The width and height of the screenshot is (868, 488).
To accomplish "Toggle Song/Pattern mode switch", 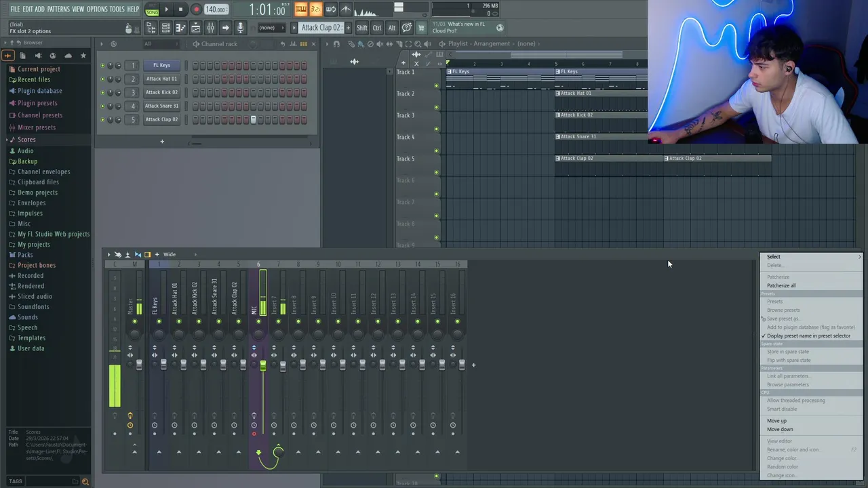I will click(152, 9).
